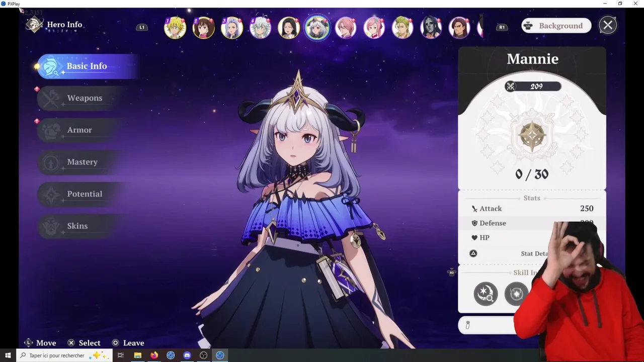Screen dimensions: 644x362
Task: Click the Skins tab icon
Action: click(51, 226)
